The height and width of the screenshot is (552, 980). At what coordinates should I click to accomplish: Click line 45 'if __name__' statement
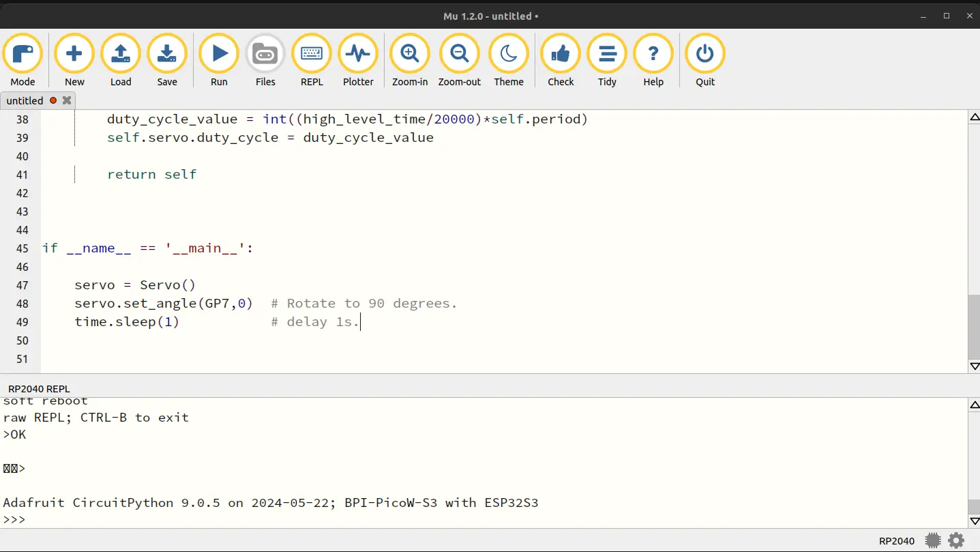point(147,248)
